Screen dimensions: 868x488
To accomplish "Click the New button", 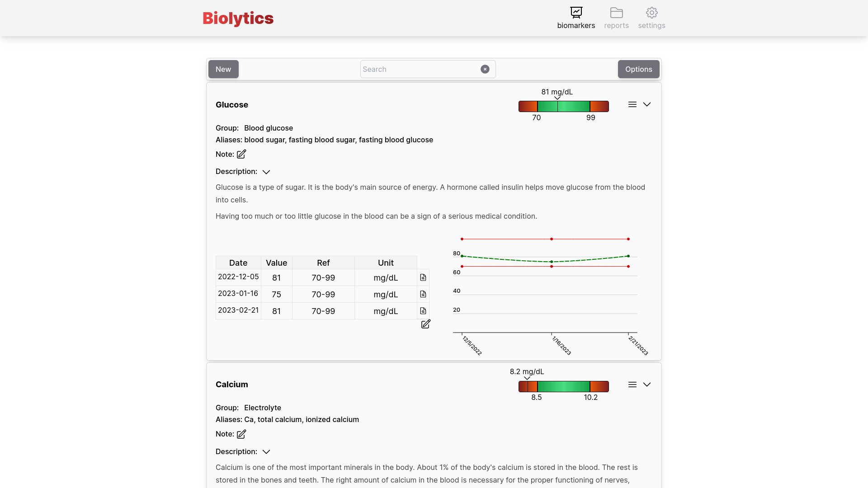I will [223, 69].
